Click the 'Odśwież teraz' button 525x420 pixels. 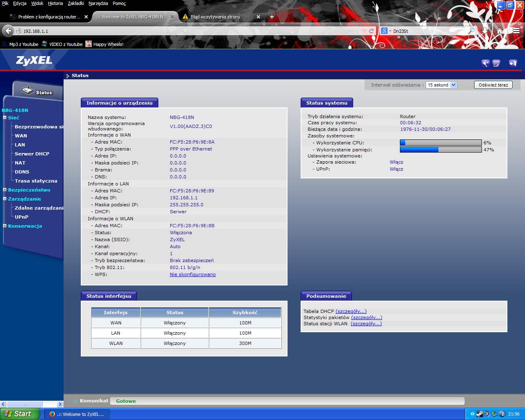click(493, 85)
